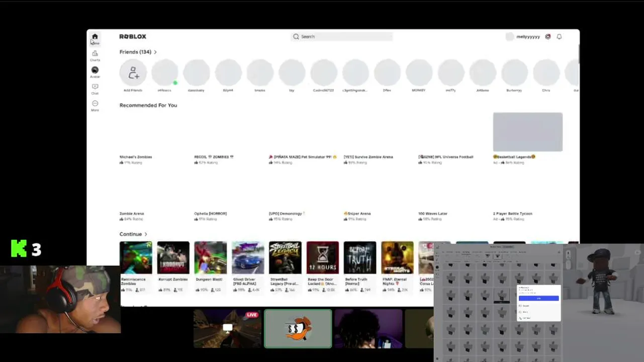Open RECOIL ZOMBIES game title
This screenshot has width=644, height=362.
[214, 157]
